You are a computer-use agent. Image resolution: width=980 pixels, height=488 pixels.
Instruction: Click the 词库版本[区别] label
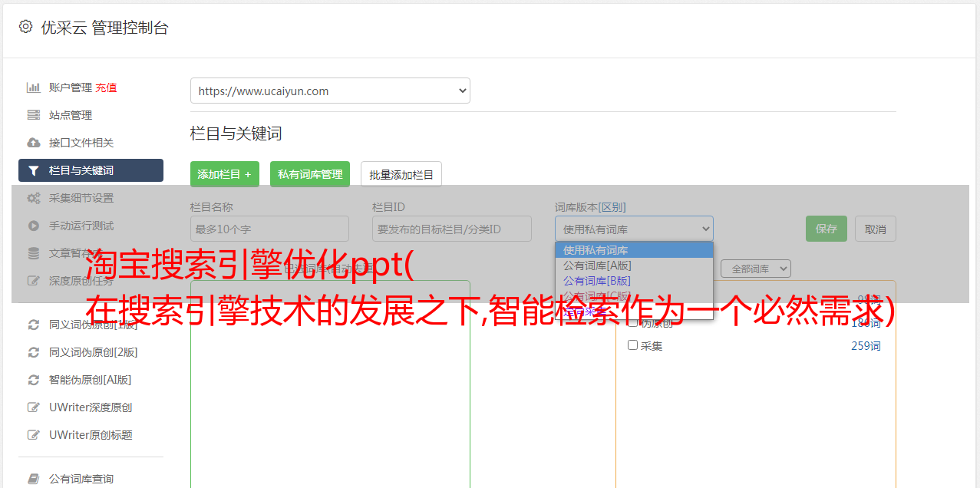coord(590,207)
